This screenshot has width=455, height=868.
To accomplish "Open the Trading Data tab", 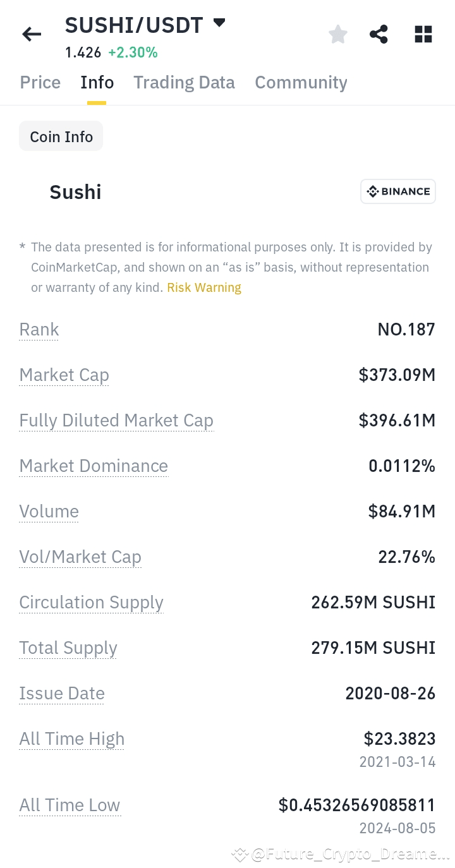I will [x=184, y=83].
